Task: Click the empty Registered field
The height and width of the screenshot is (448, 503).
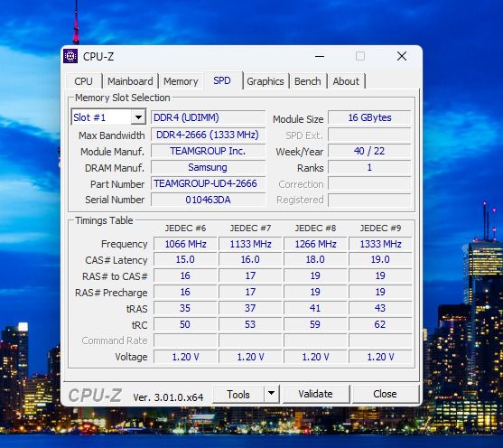Action: (369, 200)
